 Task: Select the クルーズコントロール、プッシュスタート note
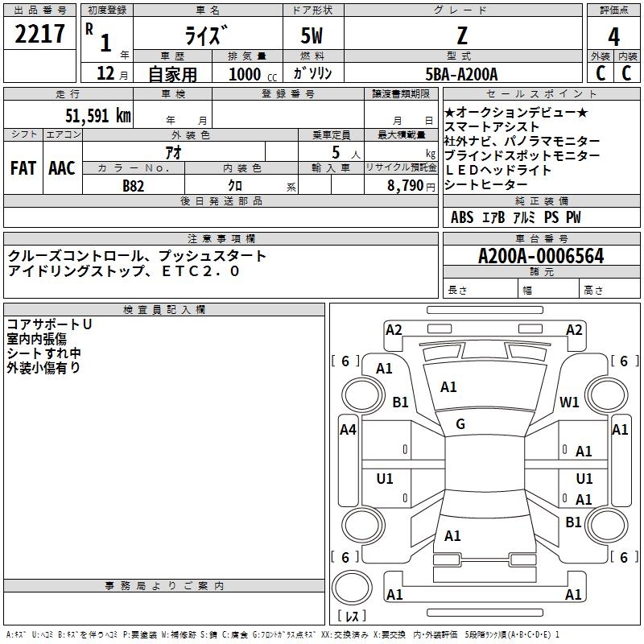[137, 256]
